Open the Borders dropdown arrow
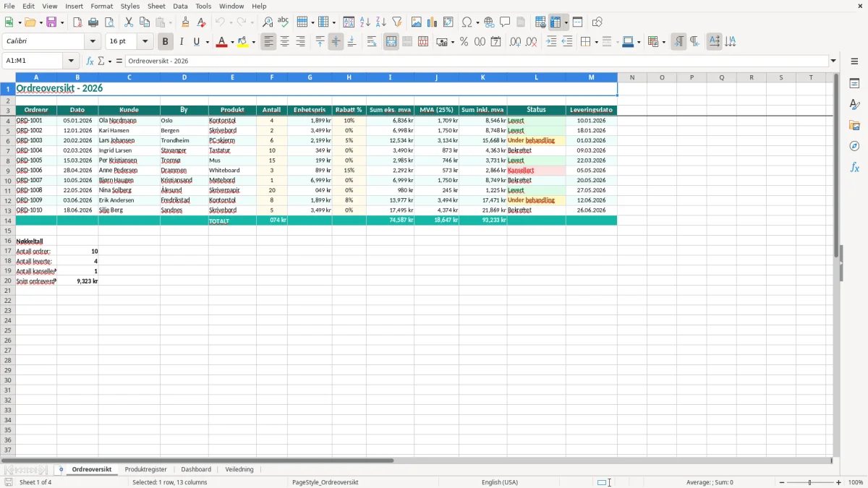Screen dimensions: 868x488 tap(596, 42)
